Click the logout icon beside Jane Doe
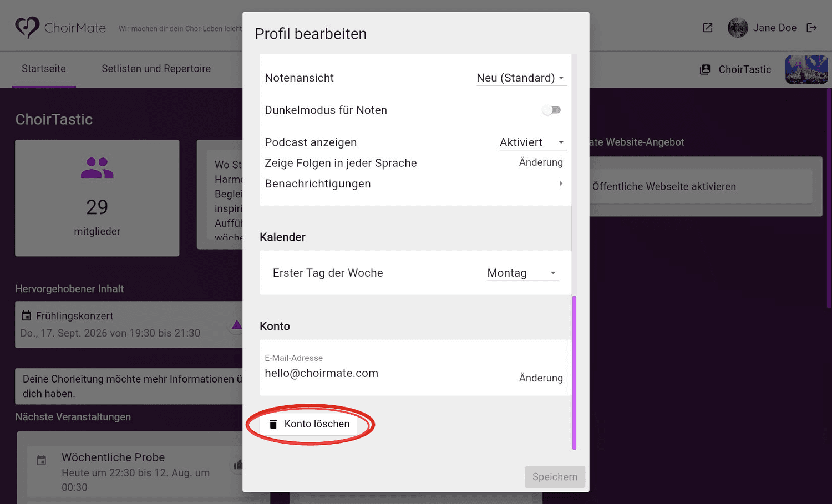Screen dimensions: 832x504 pos(811,28)
